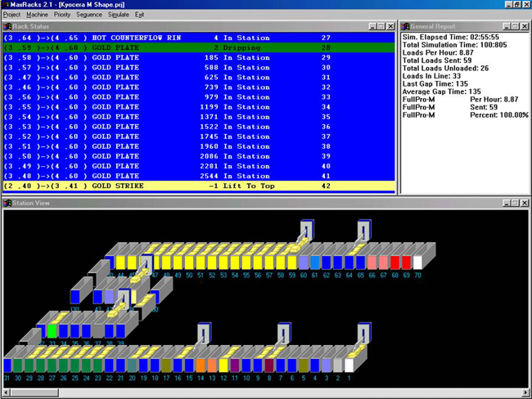Select GOLD PLATE row with time 739
Screen dimensions: 532x399
click(x=199, y=87)
